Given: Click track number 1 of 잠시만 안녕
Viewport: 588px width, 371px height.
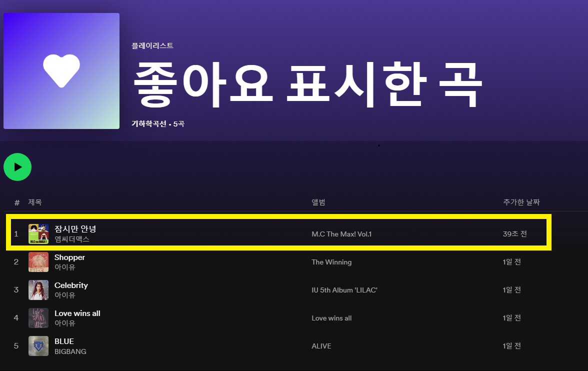Looking at the screenshot, I should pos(16,234).
